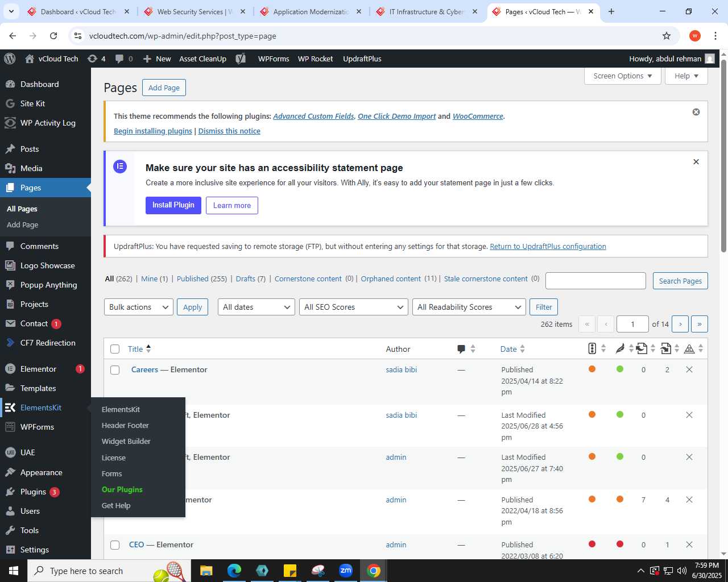728x582 pixels.
Task: Open the All Readability Scores dropdown
Action: 469,307
